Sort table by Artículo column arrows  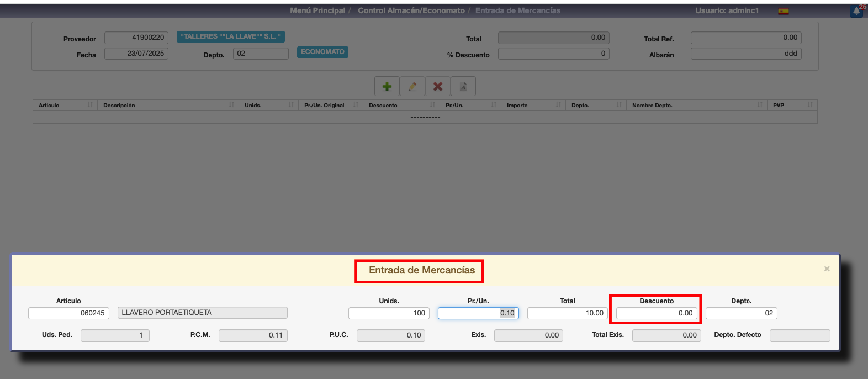point(90,105)
